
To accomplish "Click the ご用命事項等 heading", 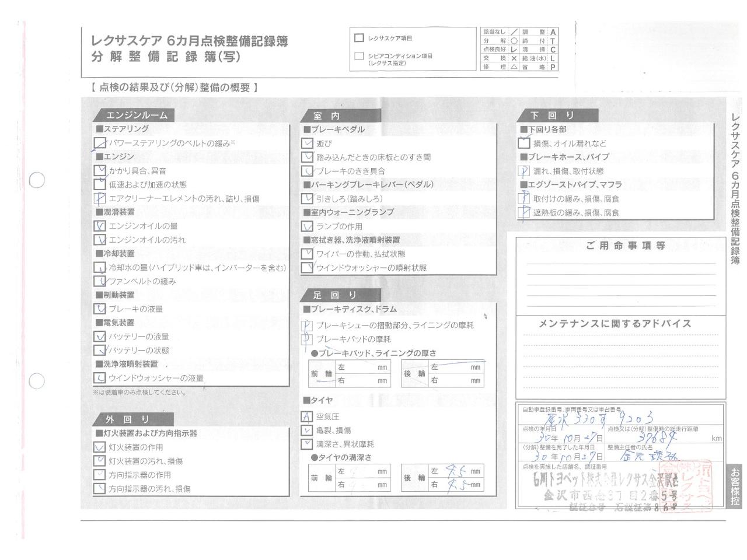I will (x=626, y=246).
